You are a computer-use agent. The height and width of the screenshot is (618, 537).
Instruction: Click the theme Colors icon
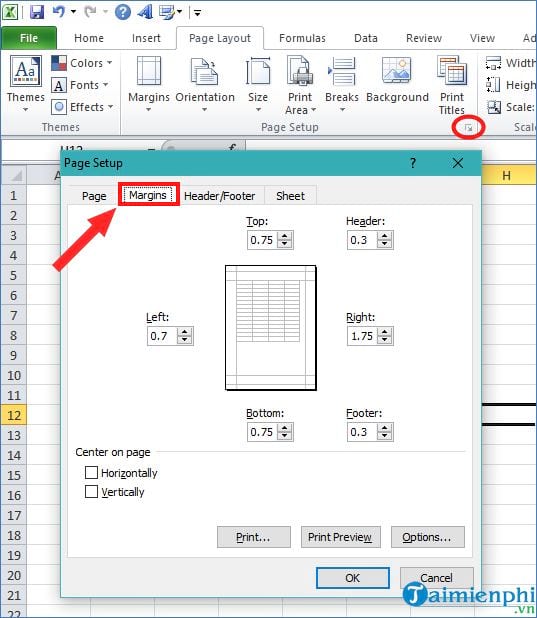pyautogui.click(x=59, y=63)
